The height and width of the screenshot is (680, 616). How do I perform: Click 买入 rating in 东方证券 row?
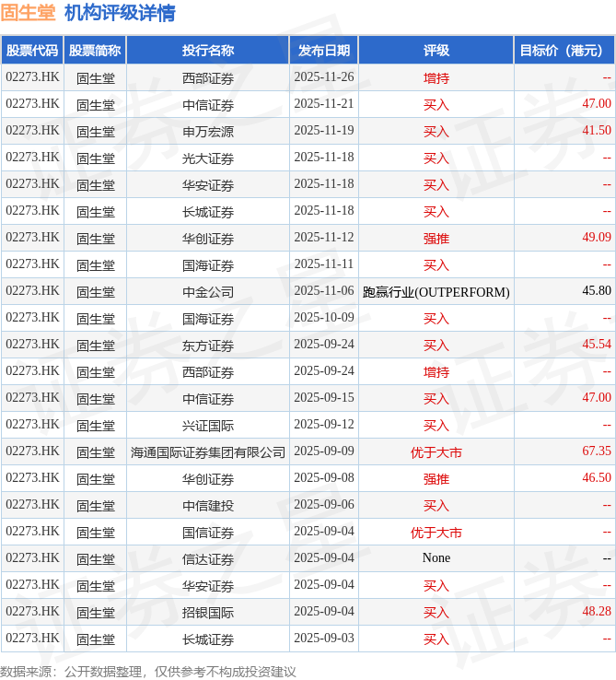click(x=436, y=346)
